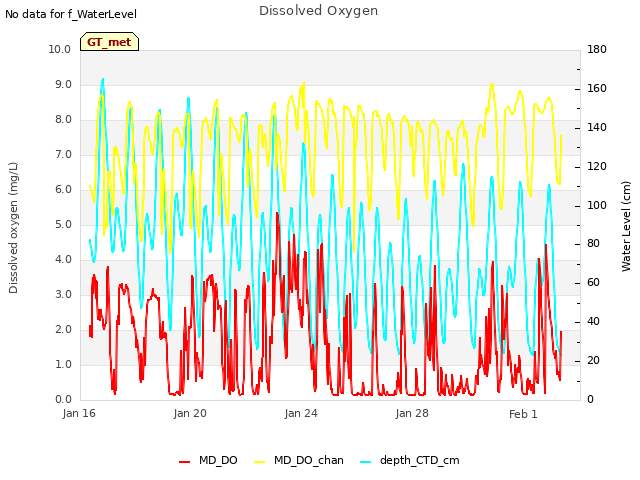Click the 20 right axis value
Viewport: 640px width, 480px height.
[593, 360]
